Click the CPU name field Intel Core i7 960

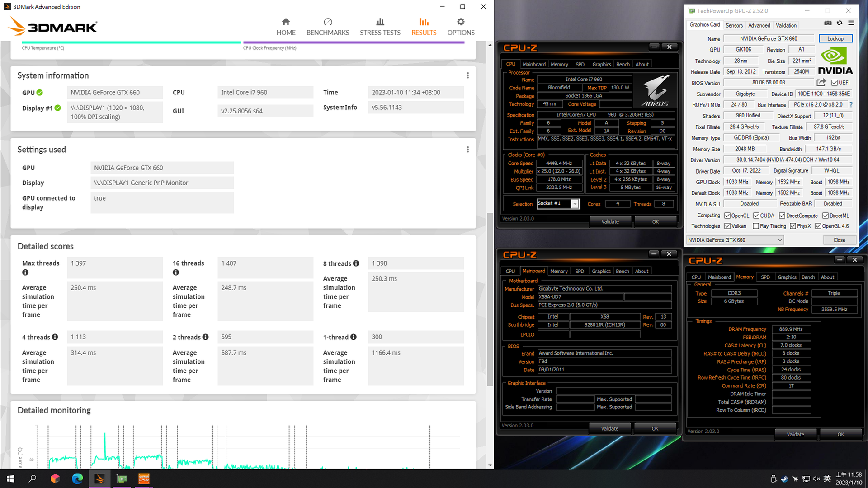(265, 93)
